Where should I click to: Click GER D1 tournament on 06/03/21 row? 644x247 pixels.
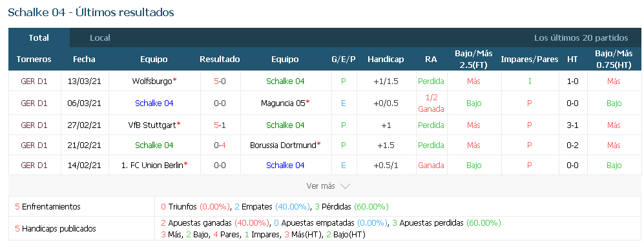click(34, 103)
